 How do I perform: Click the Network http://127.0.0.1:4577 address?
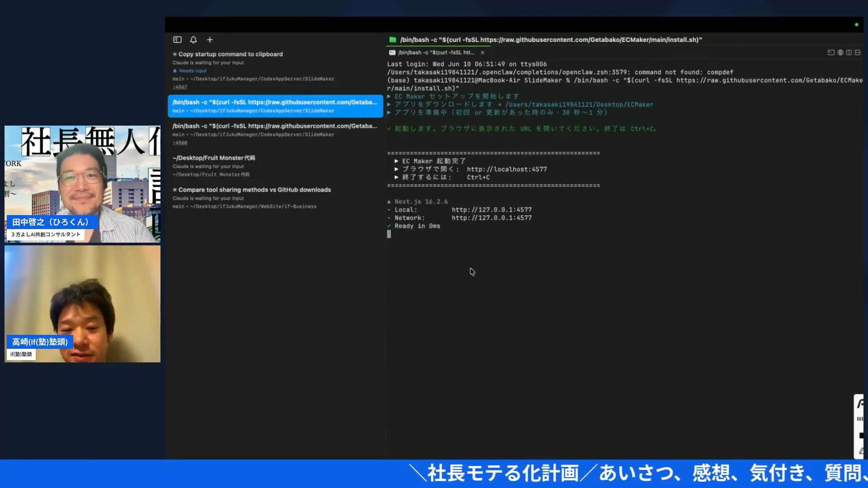coord(491,218)
